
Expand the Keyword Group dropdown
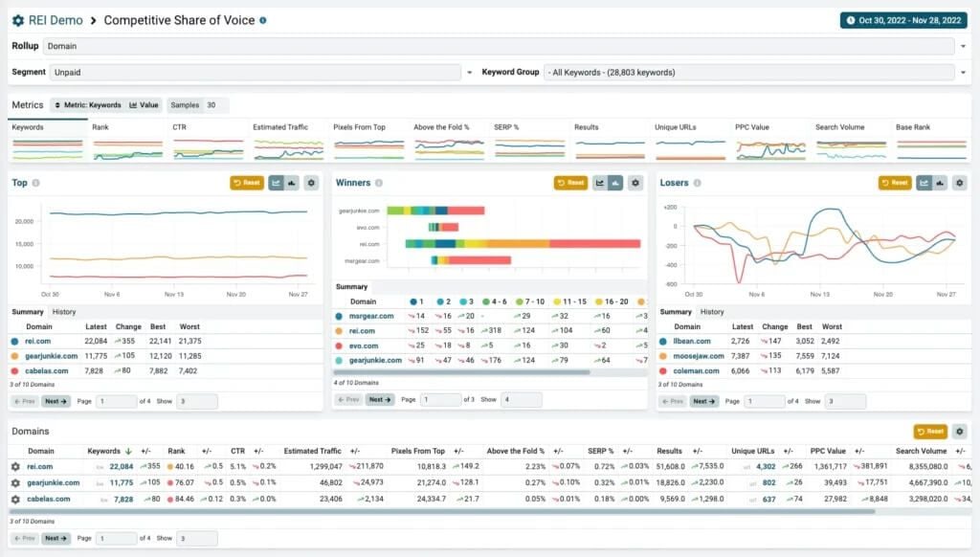[963, 73]
